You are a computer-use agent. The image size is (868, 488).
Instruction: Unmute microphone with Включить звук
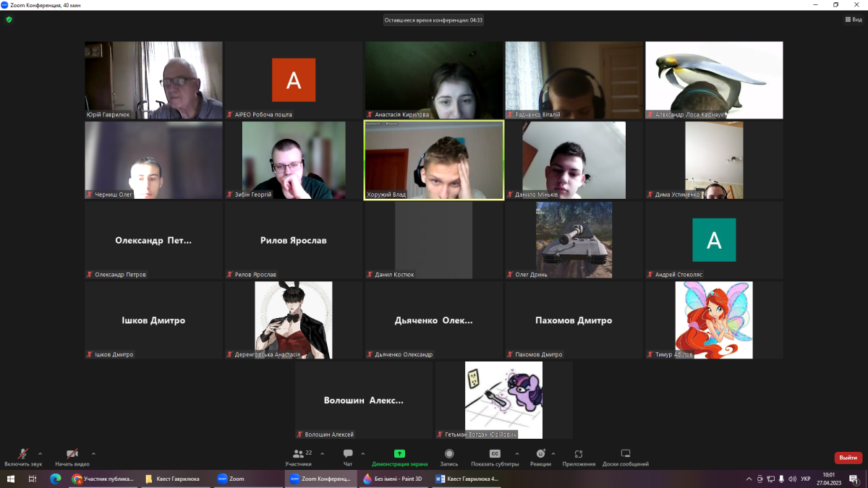(23, 454)
